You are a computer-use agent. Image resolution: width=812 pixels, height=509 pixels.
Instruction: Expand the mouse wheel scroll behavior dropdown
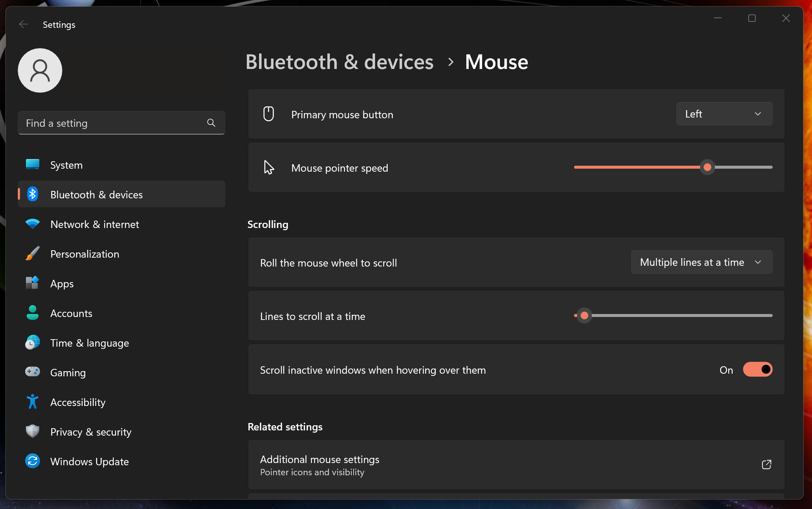pos(701,262)
